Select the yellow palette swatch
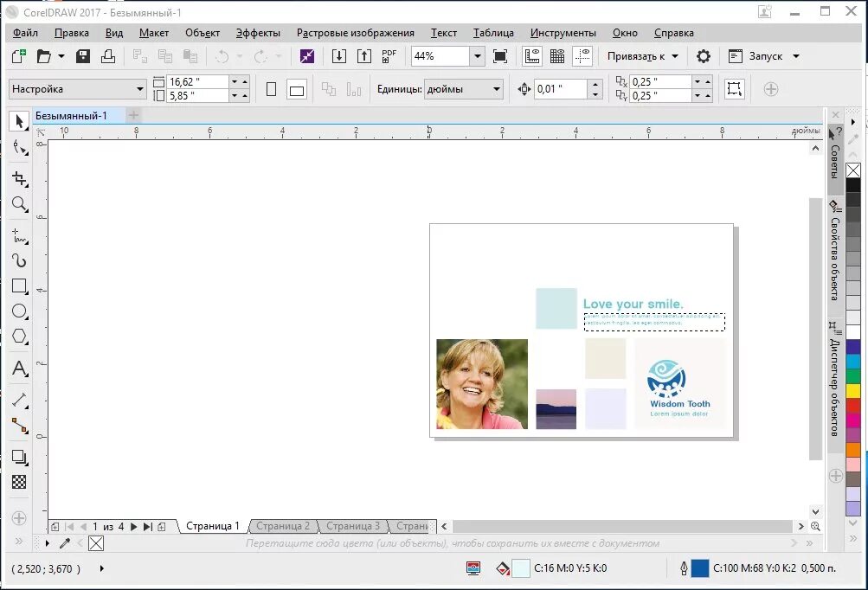The height and width of the screenshot is (590, 868). pos(853,392)
